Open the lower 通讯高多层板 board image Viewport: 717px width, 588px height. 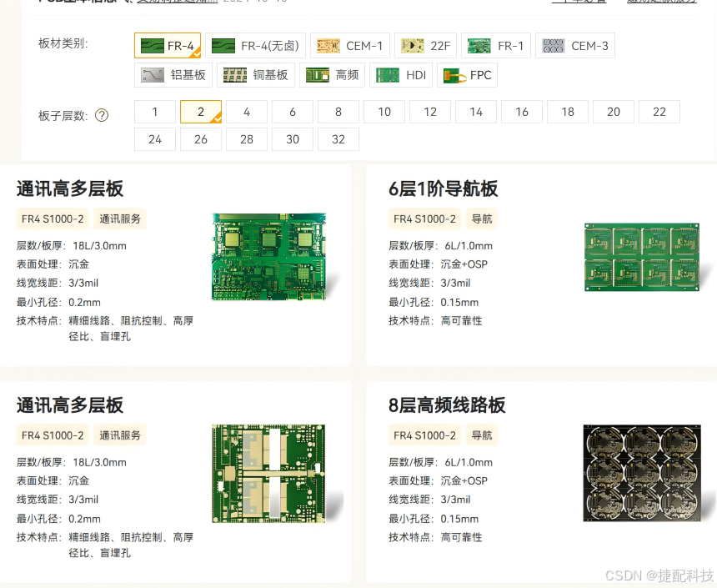(x=268, y=474)
